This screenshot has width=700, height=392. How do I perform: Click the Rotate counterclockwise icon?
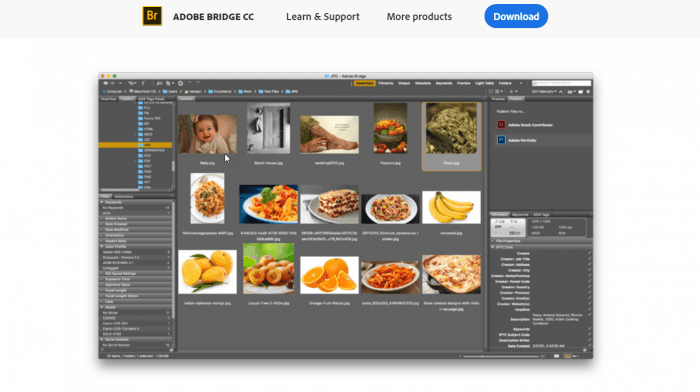(190, 83)
